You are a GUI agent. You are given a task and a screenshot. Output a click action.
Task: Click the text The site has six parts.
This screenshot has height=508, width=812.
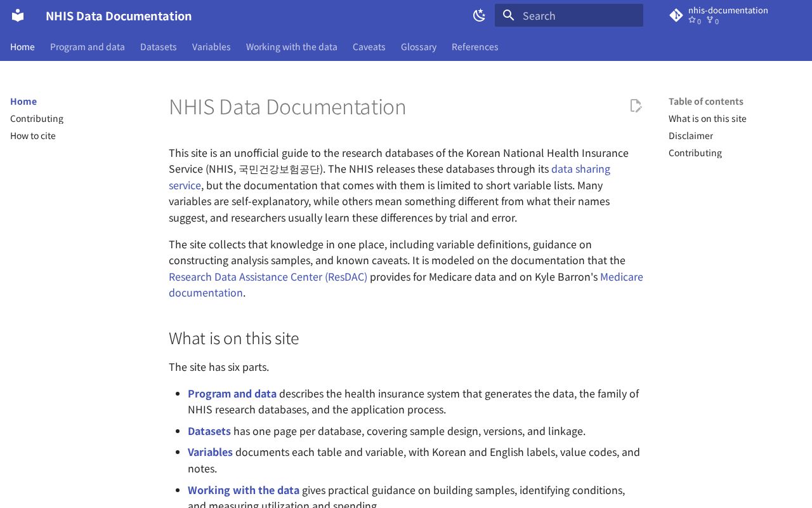pyautogui.click(x=219, y=367)
